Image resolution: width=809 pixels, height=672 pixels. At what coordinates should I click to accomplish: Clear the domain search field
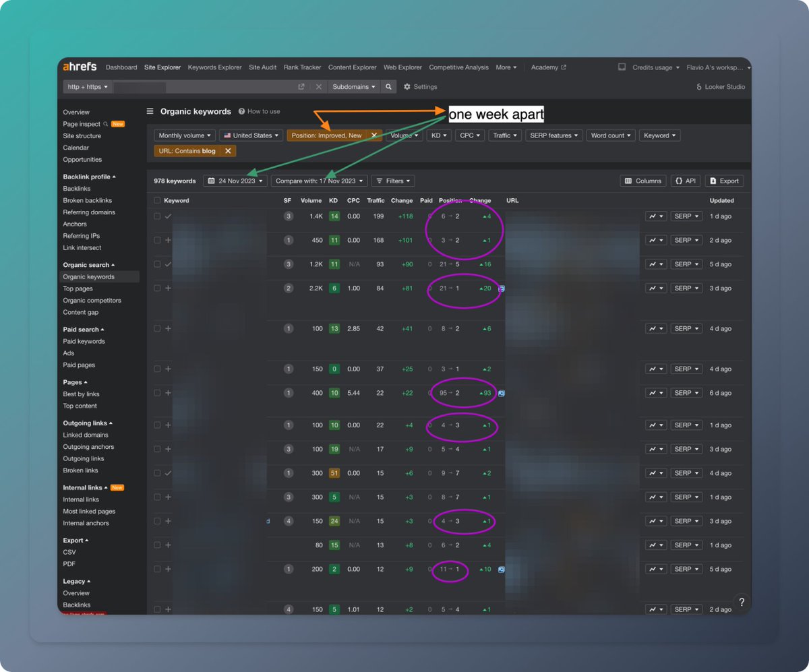(x=319, y=87)
